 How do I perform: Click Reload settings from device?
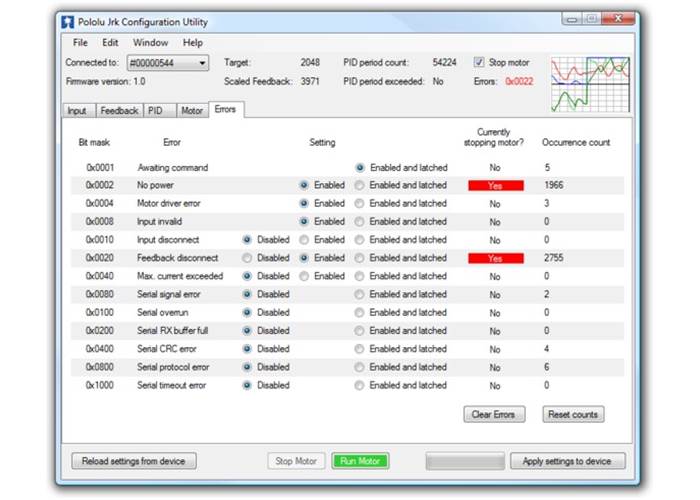click(x=133, y=461)
